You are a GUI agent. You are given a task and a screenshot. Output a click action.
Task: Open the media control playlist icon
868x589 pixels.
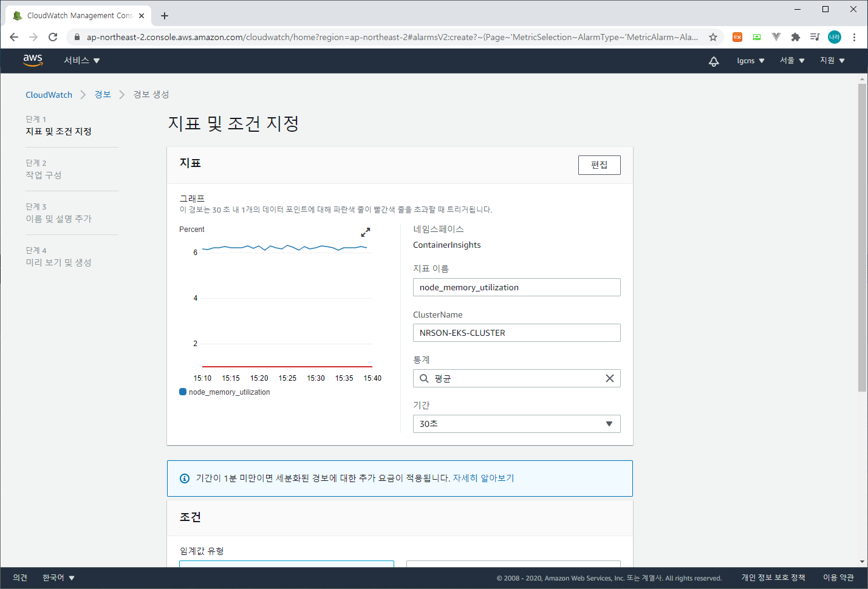click(815, 37)
